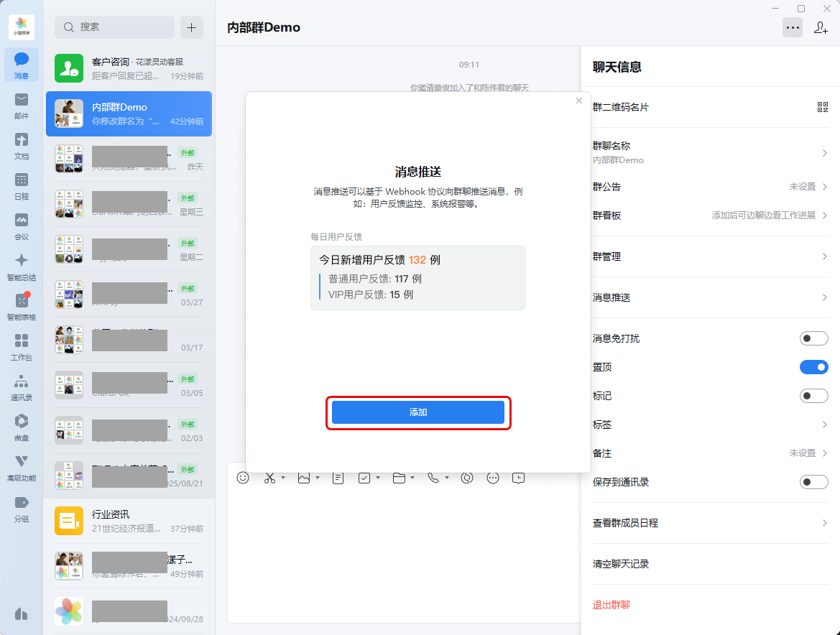The height and width of the screenshot is (635, 840).
Task: Click the group QR code icon
Action: pos(823,107)
